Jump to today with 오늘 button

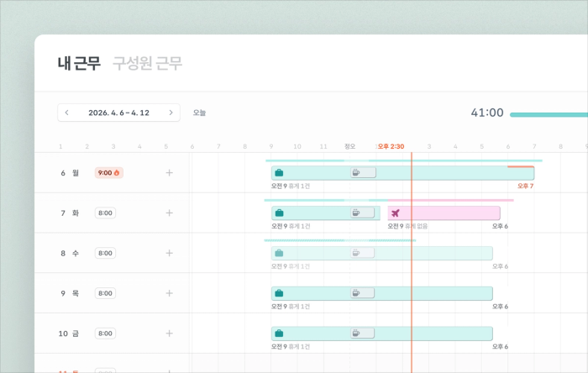[x=199, y=113]
